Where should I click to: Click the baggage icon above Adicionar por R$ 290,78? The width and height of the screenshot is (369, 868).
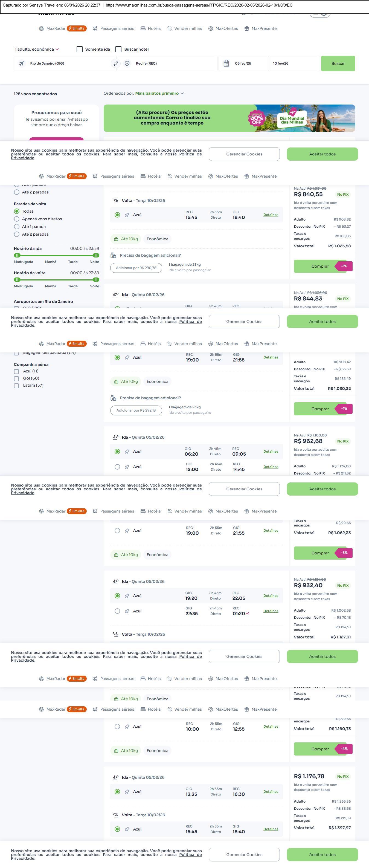114,255
